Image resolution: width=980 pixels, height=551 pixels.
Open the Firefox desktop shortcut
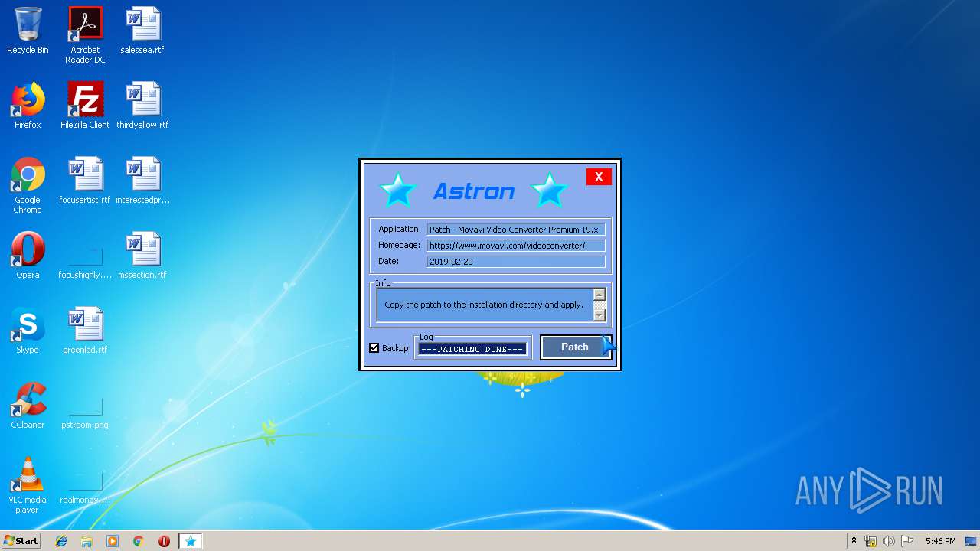[28, 106]
